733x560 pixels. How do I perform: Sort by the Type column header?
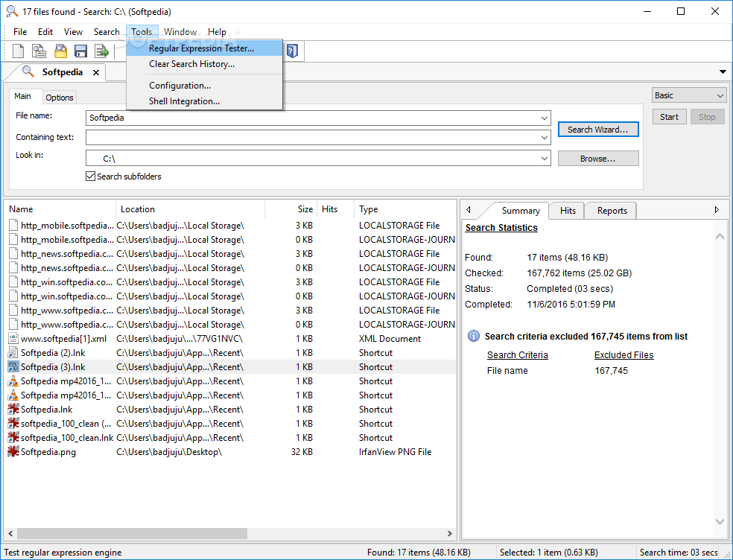point(404,209)
